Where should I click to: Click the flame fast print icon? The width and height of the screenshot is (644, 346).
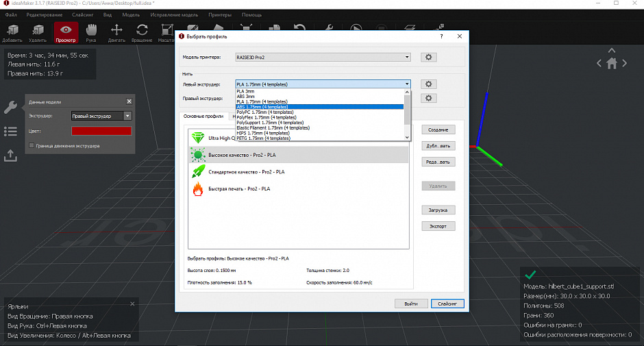click(x=198, y=188)
